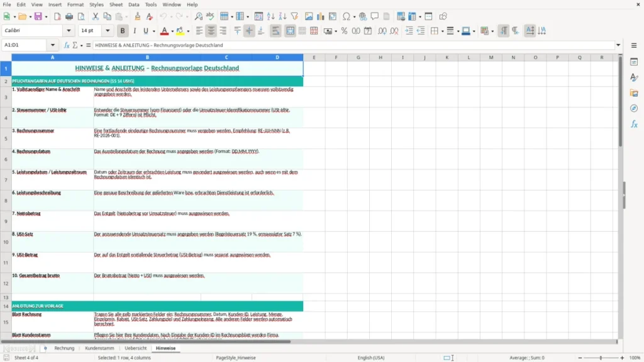The height and width of the screenshot is (362, 644).
Task: Open Select Function sum dropdown arrow
Action: [x=81, y=45]
